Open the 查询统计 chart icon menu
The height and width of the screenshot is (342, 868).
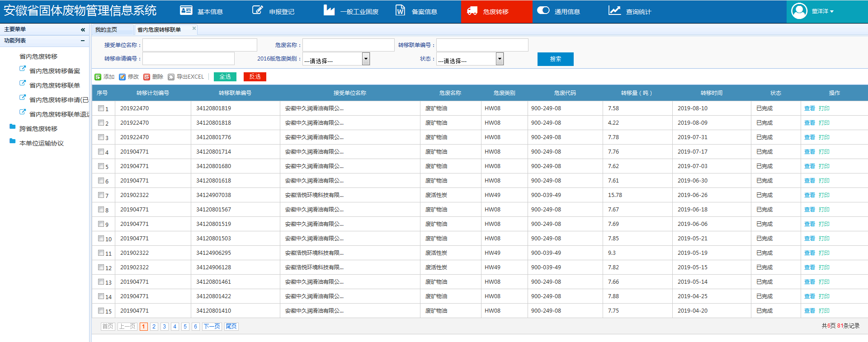[614, 11]
